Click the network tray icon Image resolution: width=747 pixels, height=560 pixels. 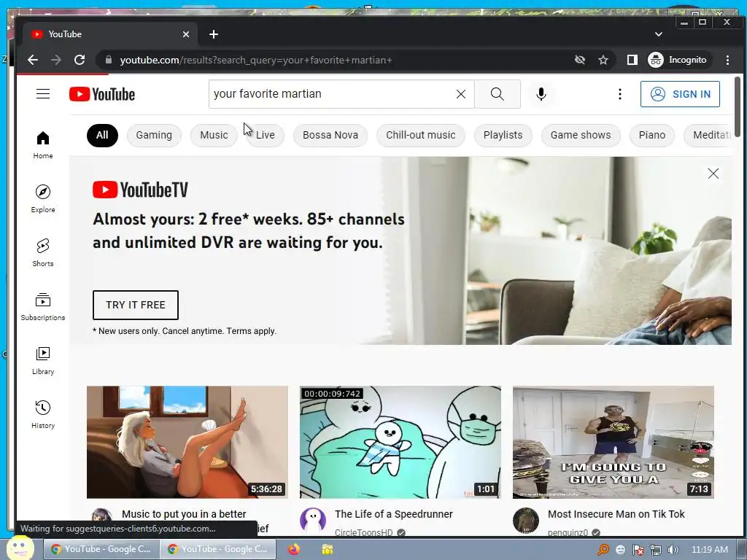point(656,550)
